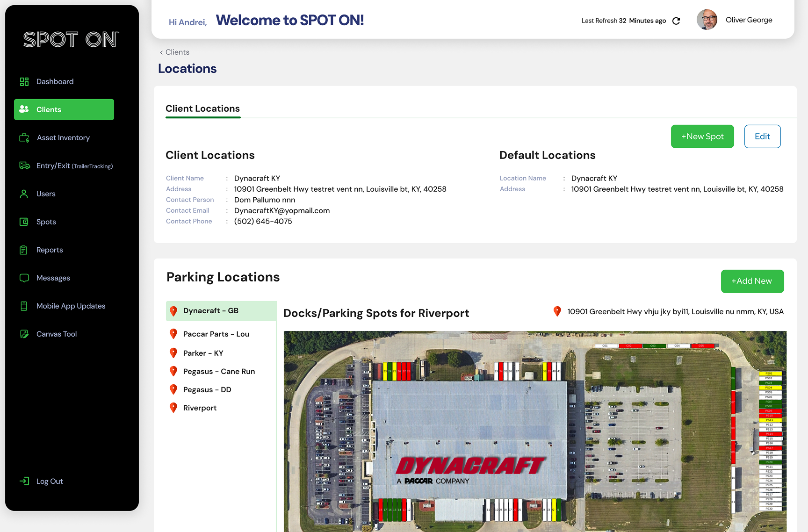
Task: Click the Oliver George user name
Action: coord(749,20)
